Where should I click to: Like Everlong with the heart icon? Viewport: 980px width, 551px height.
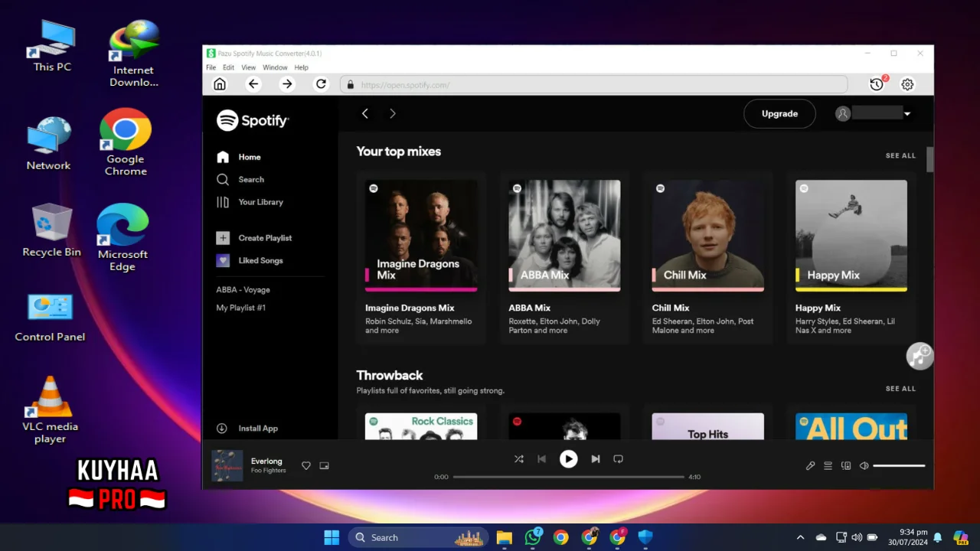point(306,465)
